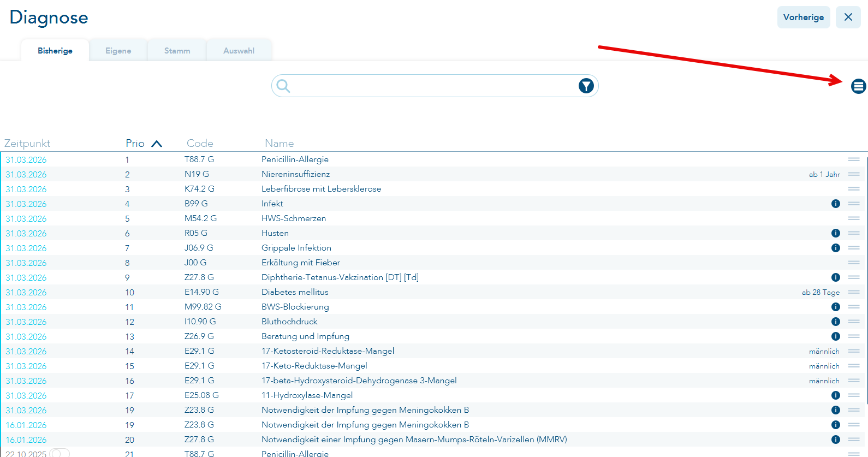Click the filter funnel icon in search bar
The height and width of the screenshot is (457, 868).
click(586, 86)
